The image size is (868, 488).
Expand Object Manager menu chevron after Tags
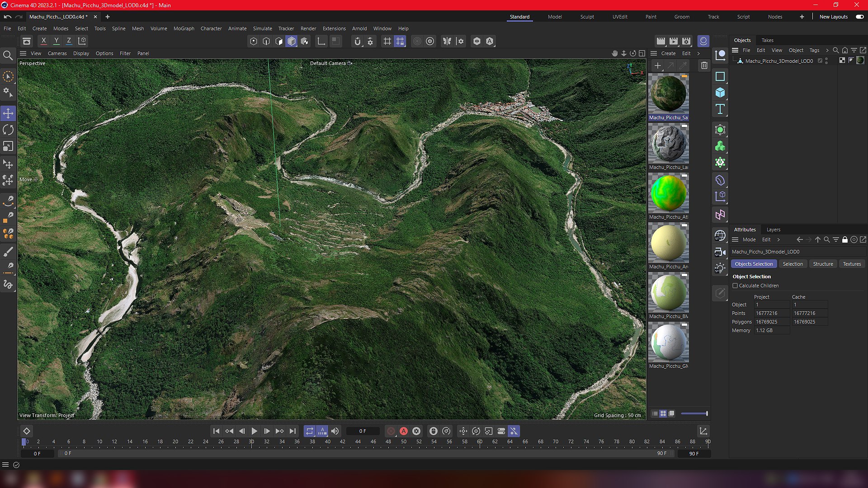coord(827,50)
